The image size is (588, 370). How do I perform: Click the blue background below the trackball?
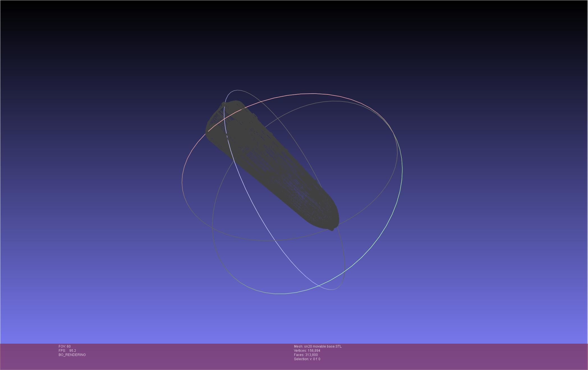click(x=281, y=320)
